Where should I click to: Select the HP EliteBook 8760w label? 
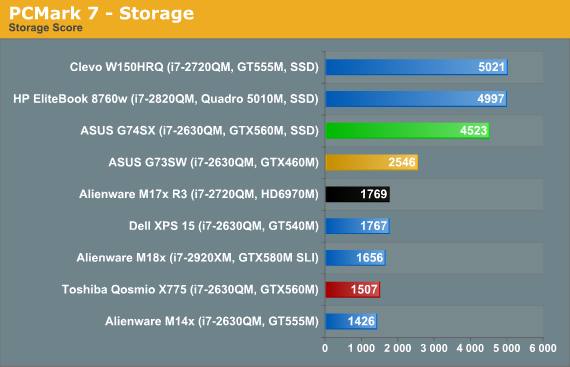click(166, 99)
